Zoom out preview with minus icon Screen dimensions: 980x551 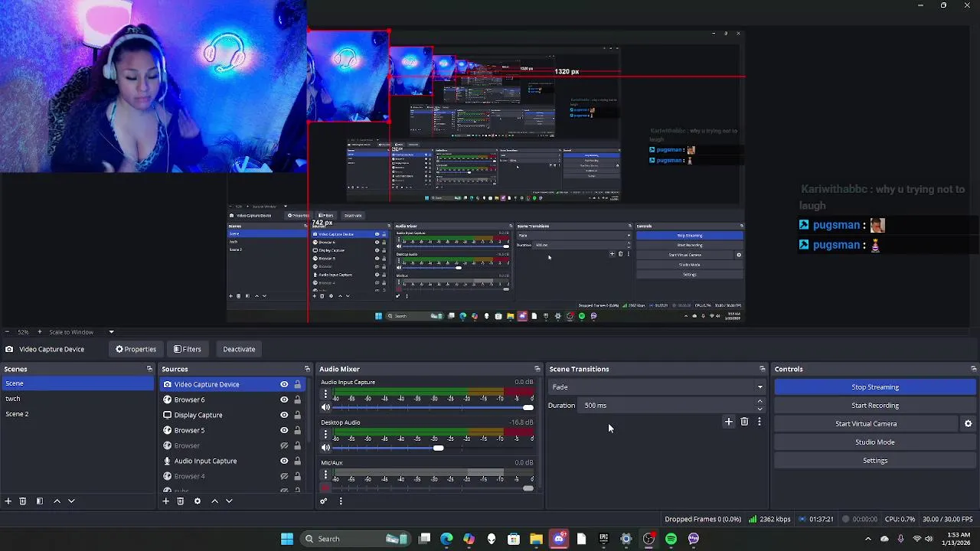8,332
